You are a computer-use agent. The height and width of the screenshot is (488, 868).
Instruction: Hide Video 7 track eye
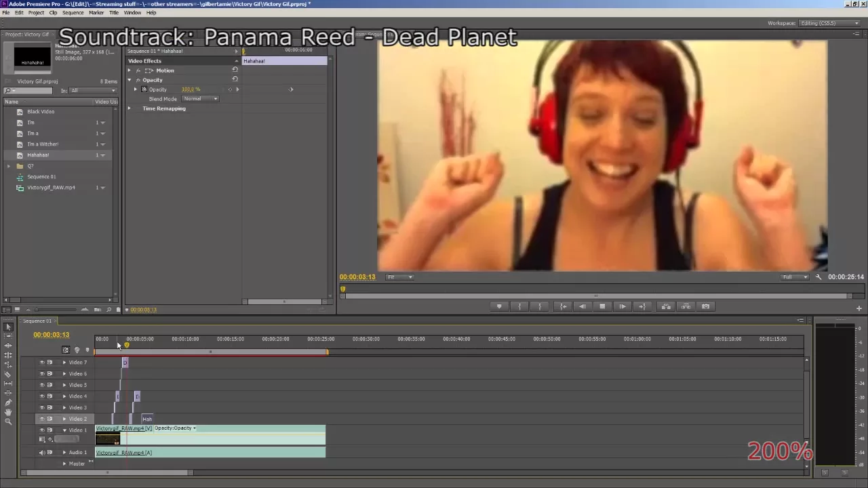[x=42, y=363]
